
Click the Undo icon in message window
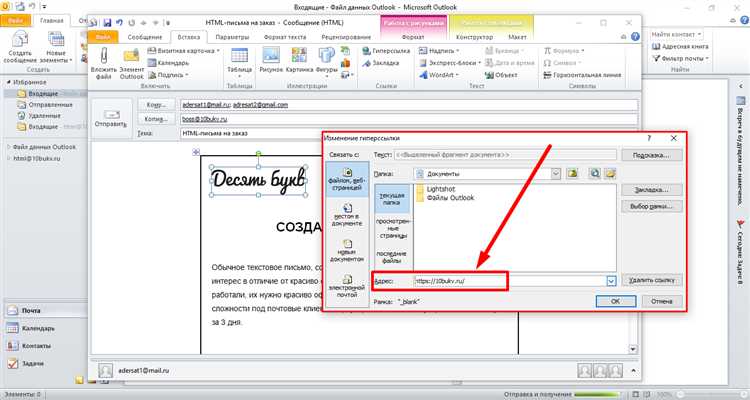coord(119,22)
